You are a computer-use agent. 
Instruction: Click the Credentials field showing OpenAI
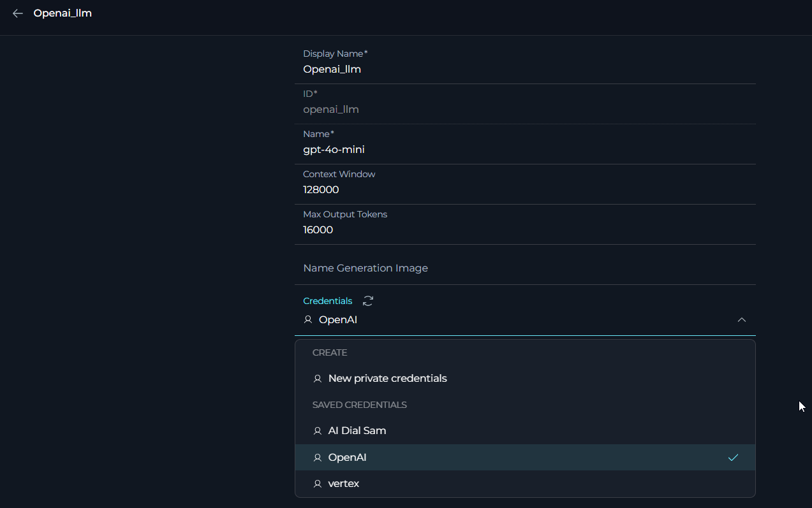[x=510, y=320]
